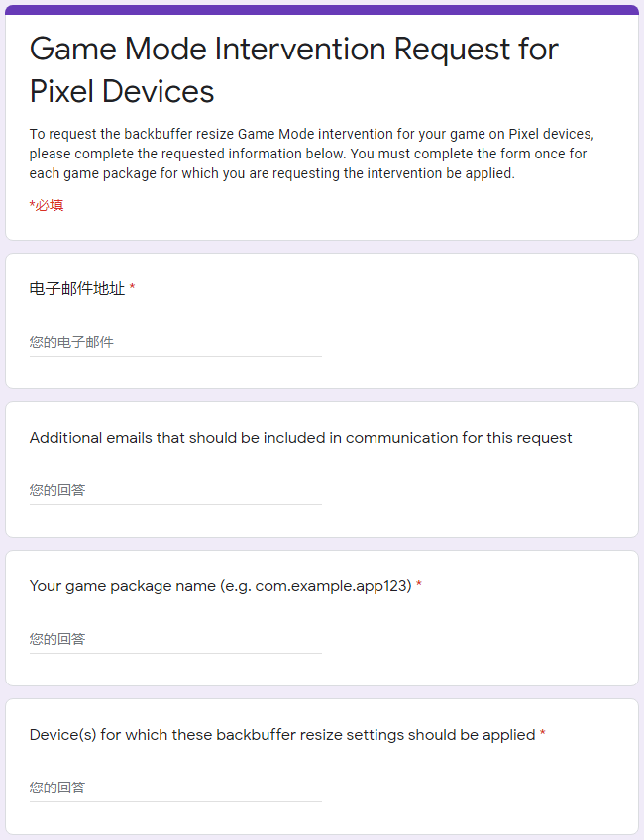Image resolution: width=644 pixels, height=840 pixels.
Task: Click the 'com.example.app123' example text
Action: [x=332, y=586]
